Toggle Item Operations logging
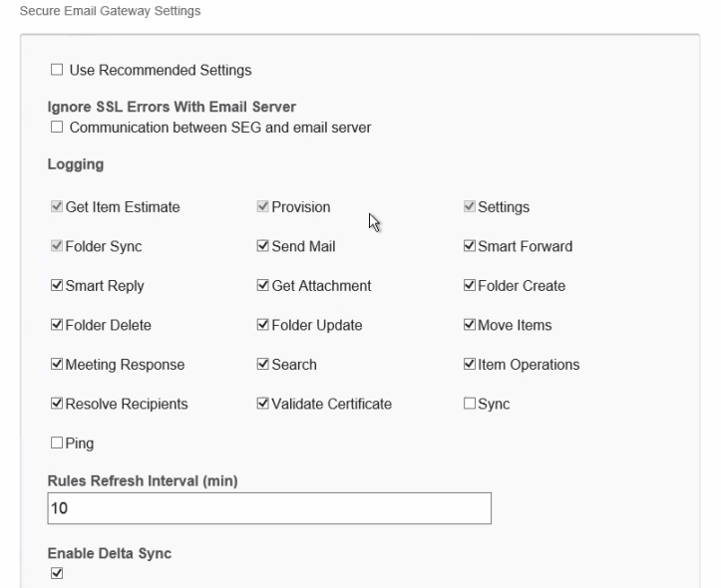The height and width of the screenshot is (588, 721). (x=471, y=365)
